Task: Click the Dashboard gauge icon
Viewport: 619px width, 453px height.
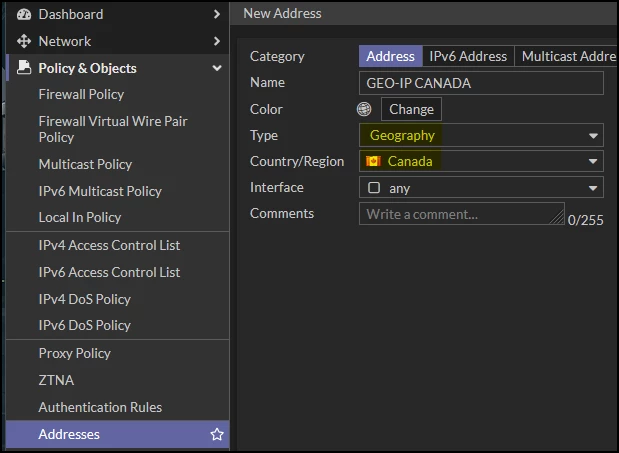Action: (x=24, y=14)
